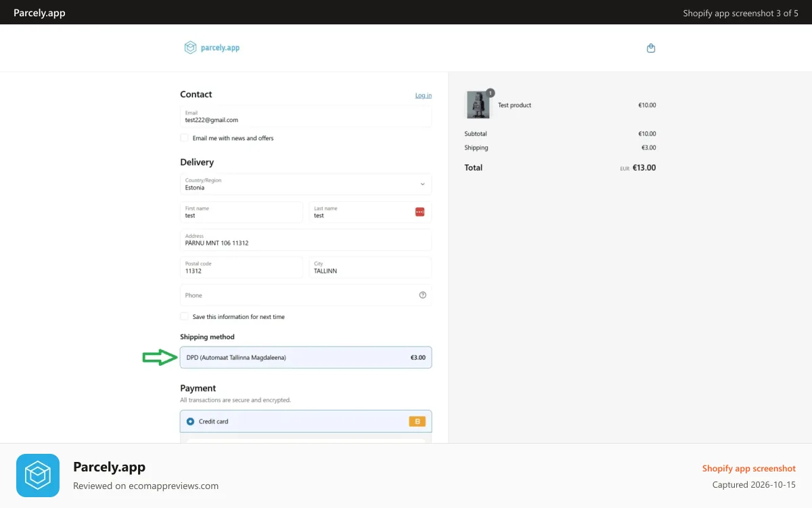
Task: Click the Test product €10.00 price
Action: pos(647,105)
